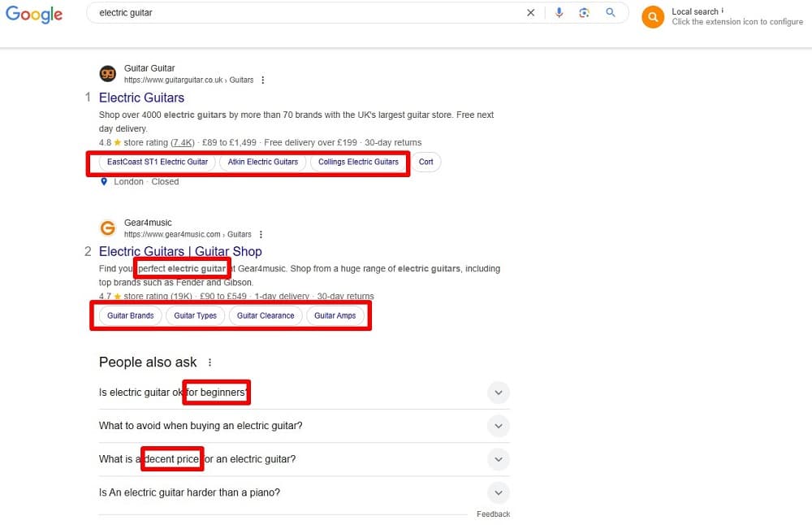The width and height of the screenshot is (812, 525).
Task: Select the Guitar Amps chip
Action: coord(335,315)
